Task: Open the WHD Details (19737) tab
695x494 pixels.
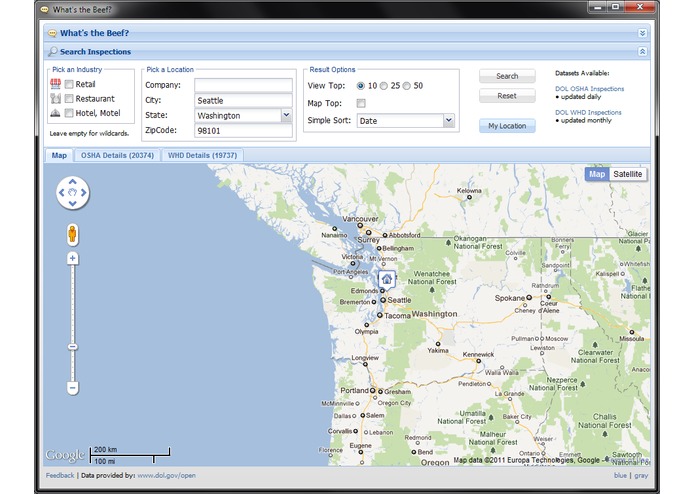Action: [x=203, y=156]
